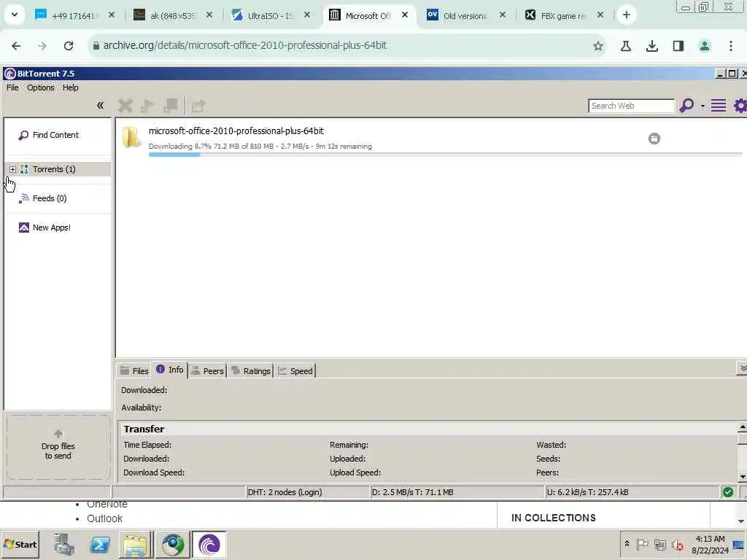Screen dimensions: 747x560
Task: Click the Stop torrent toolbar icon
Action: click(x=171, y=106)
